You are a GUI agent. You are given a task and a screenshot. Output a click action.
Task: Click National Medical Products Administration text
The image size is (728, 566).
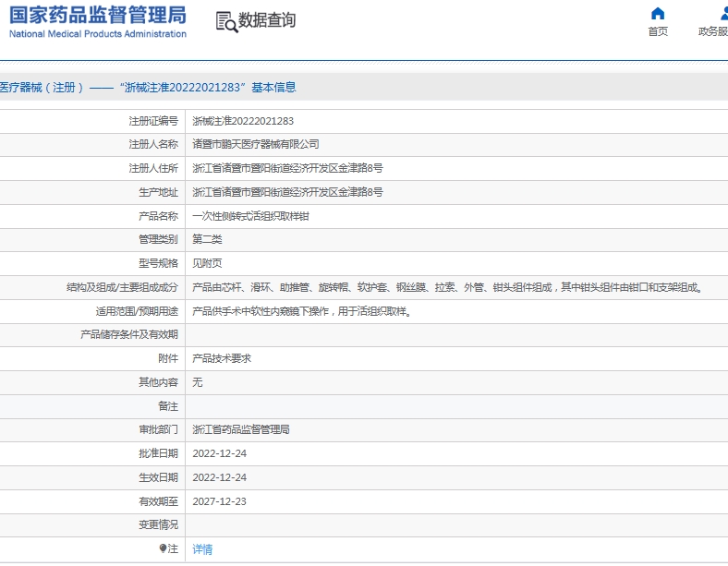[x=98, y=34]
